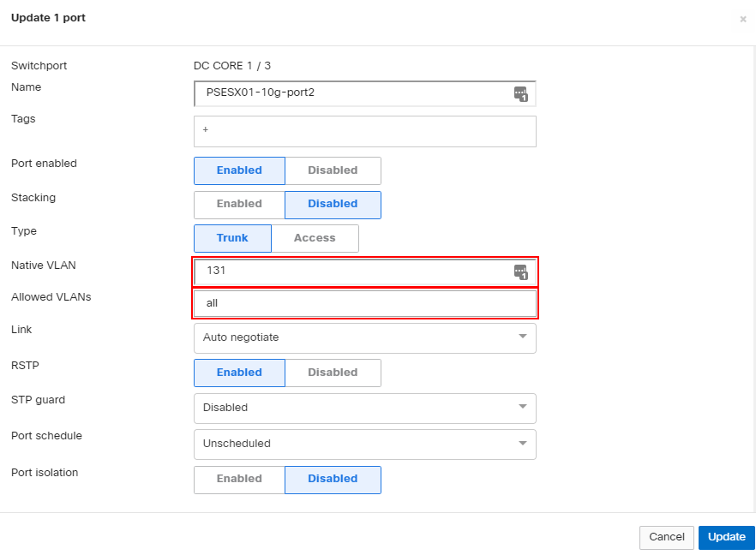
Task: Close the Update 1 port dialog
Action: click(742, 19)
